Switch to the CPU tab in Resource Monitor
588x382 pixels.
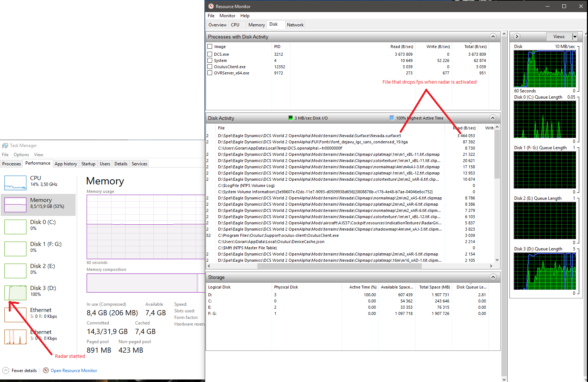(x=235, y=25)
